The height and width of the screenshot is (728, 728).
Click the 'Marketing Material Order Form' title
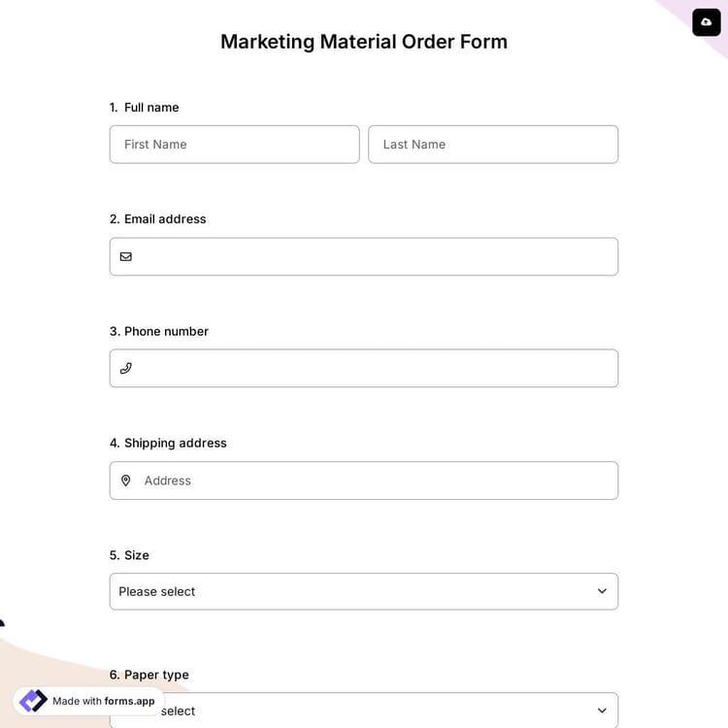pos(364,42)
